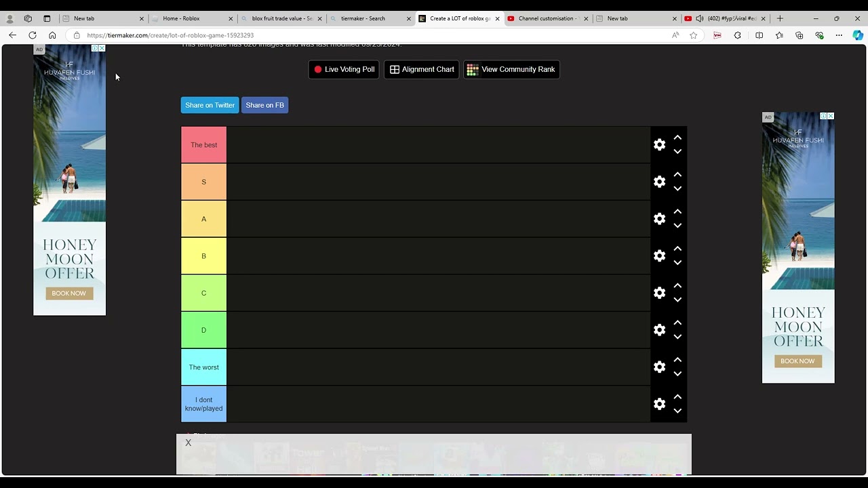This screenshot has height=488, width=868.
Task: Open browser Extensions menu
Action: (x=738, y=35)
